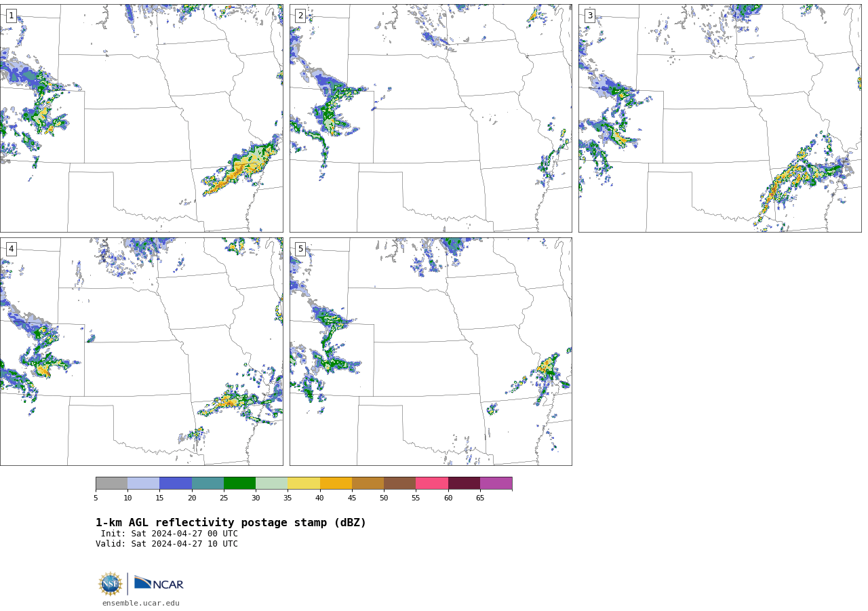Click the colorbar tick label '30'
This screenshot has width=868, height=611.
[x=256, y=498]
